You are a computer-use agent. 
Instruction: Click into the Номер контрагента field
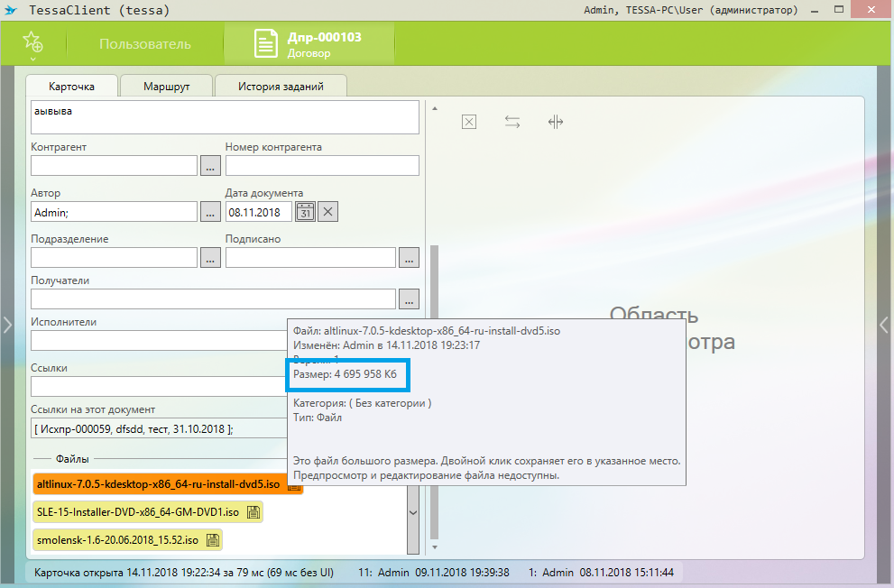coord(322,166)
